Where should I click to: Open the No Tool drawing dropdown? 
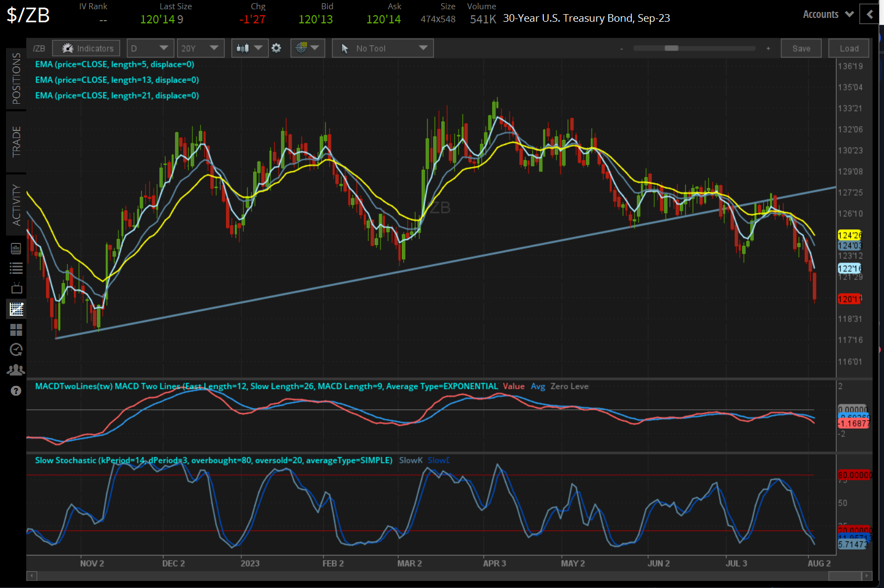[x=383, y=48]
